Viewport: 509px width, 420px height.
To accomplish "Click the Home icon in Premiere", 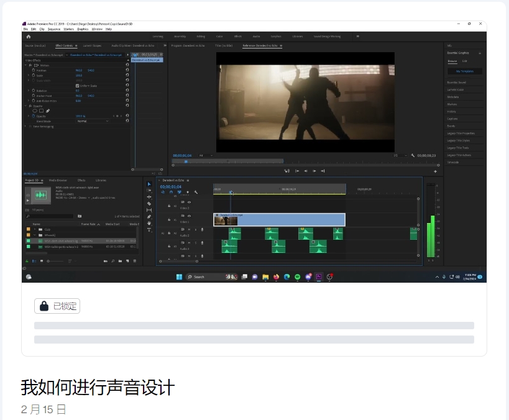I will pos(28,37).
